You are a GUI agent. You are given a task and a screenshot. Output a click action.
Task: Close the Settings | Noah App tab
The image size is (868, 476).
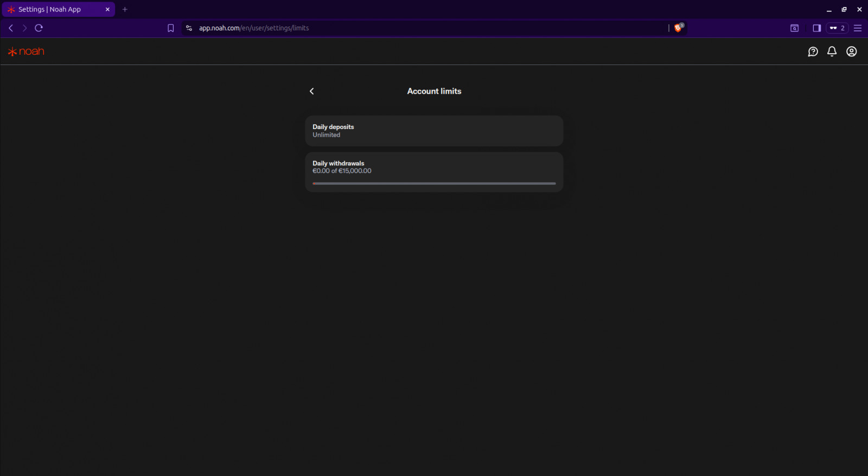(107, 9)
